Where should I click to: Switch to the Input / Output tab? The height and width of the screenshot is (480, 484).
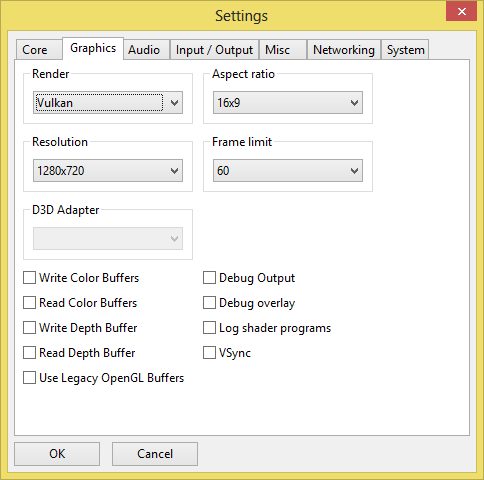pos(214,50)
